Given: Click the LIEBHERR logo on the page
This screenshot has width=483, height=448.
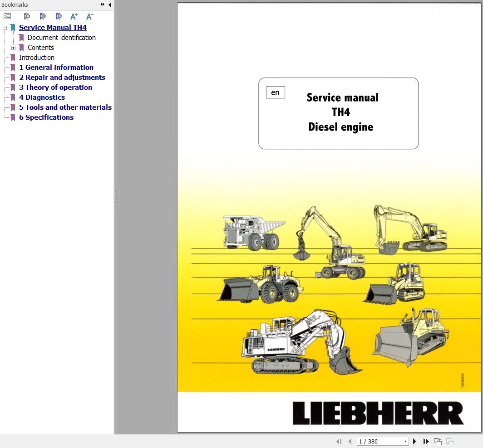Looking at the screenshot, I should 378,413.
